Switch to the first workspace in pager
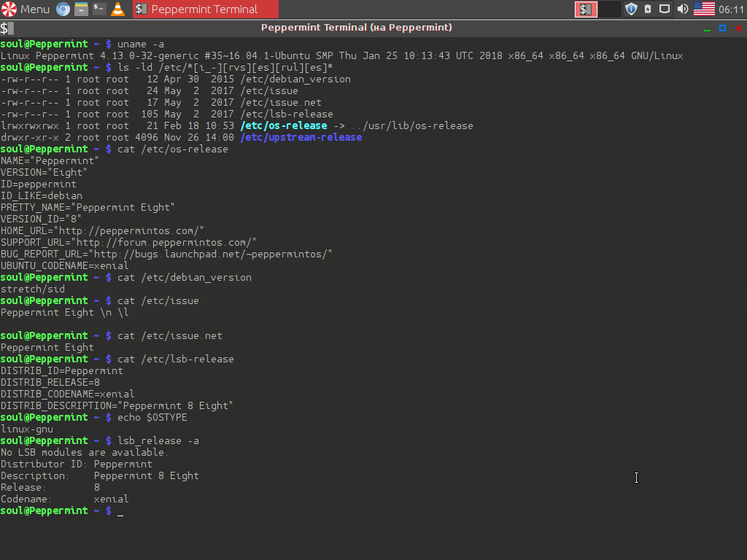The width and height of the screenshot is (747, 560). 586,9
